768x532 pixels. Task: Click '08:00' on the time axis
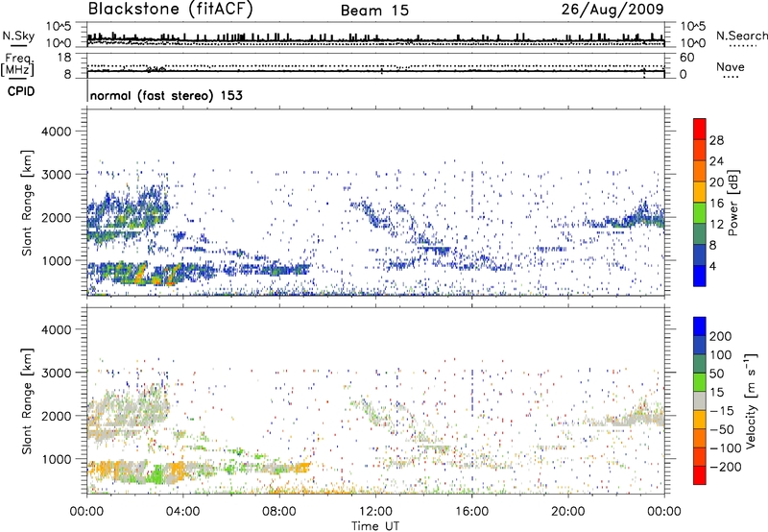[x=279, y=512]
